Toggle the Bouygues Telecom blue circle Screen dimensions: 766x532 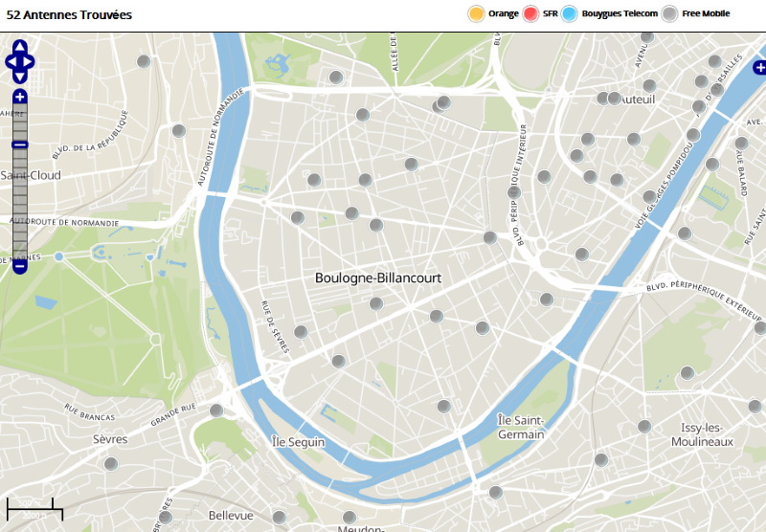coord(570,13)
